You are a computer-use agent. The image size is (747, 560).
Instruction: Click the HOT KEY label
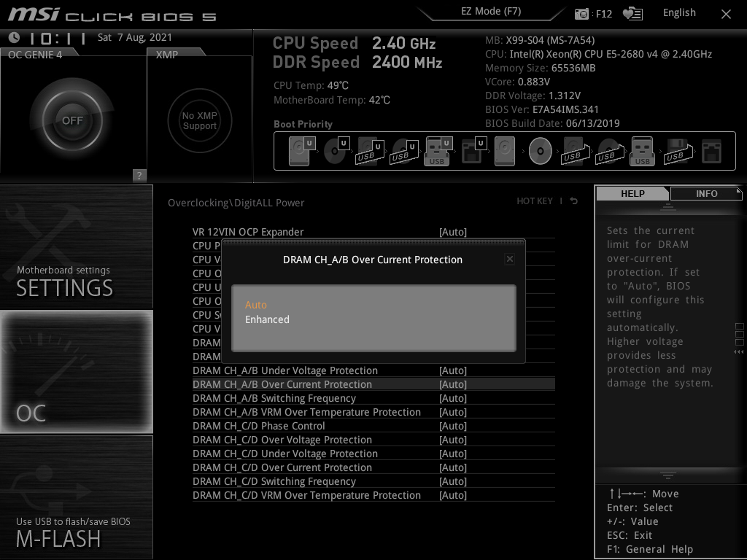tap(535, 201)
